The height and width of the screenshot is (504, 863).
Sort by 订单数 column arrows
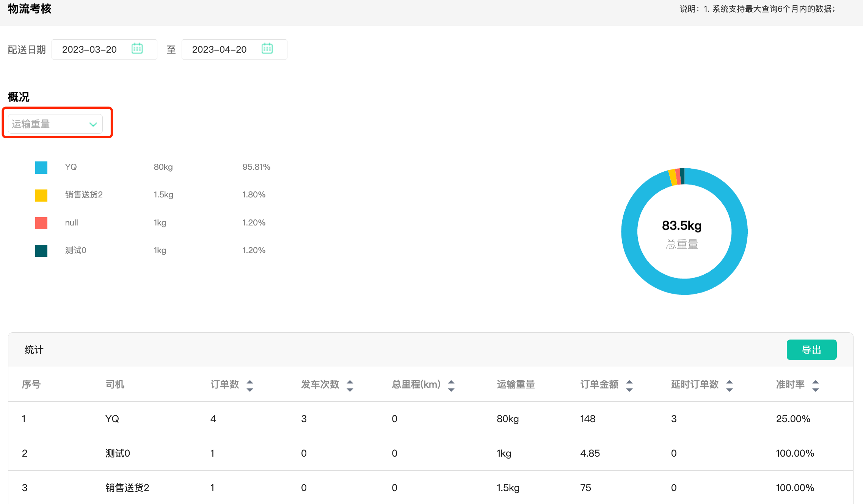pyautogui.click(x=249, y=385)
